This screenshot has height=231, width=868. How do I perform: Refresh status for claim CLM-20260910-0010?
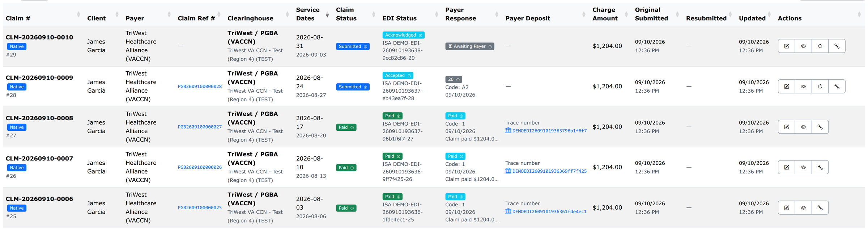pyautogui.click(x=820, y=46)
